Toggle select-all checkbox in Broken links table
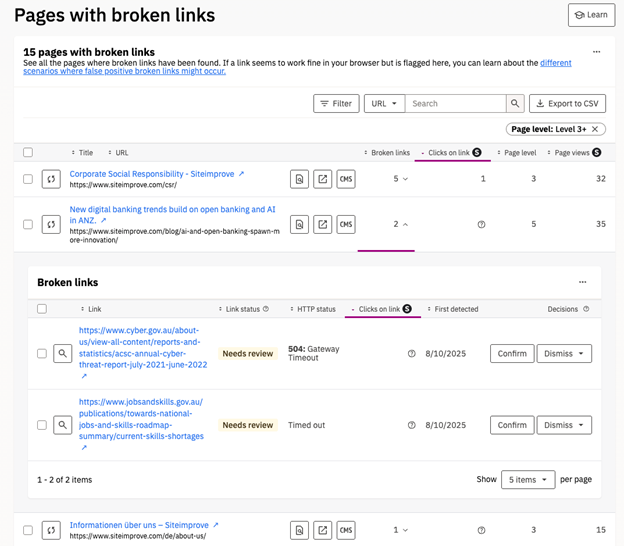 (x=42, y=309)
